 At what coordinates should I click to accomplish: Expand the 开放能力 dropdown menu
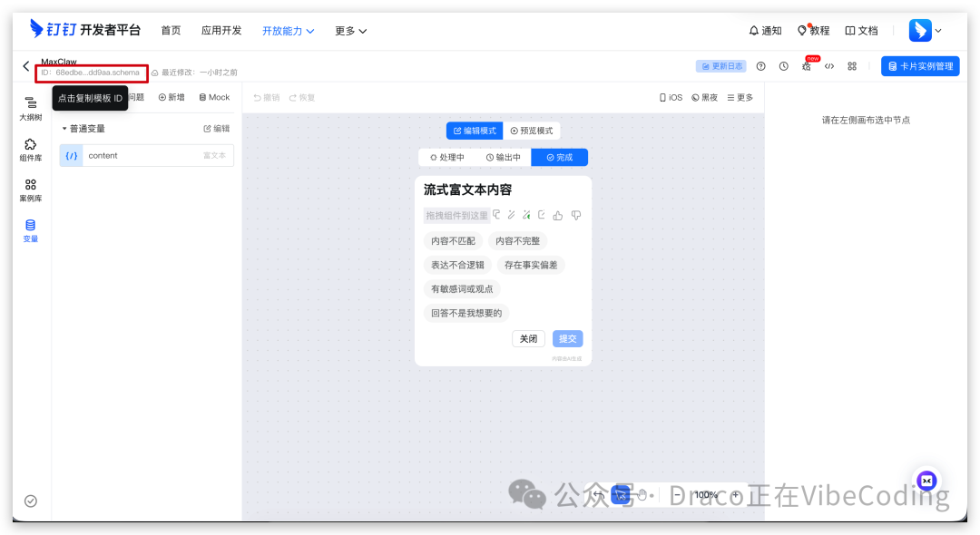click(x=288, y=30)
